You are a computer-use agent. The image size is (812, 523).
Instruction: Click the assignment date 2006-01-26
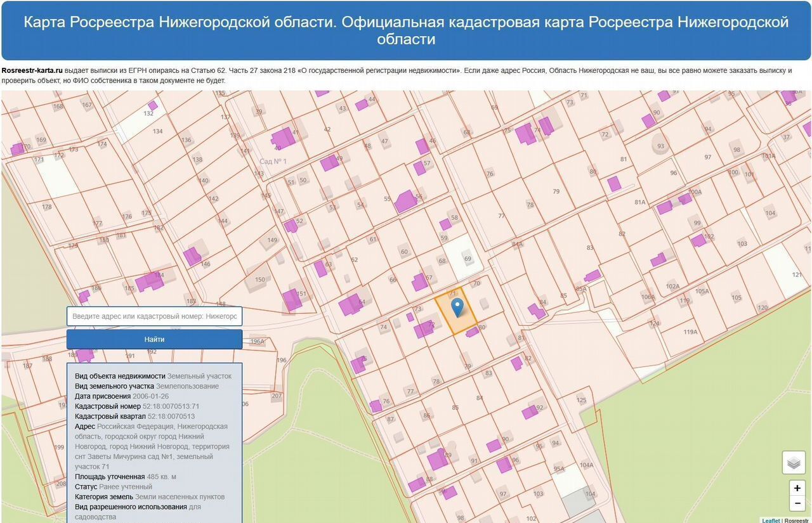point(150,396)
